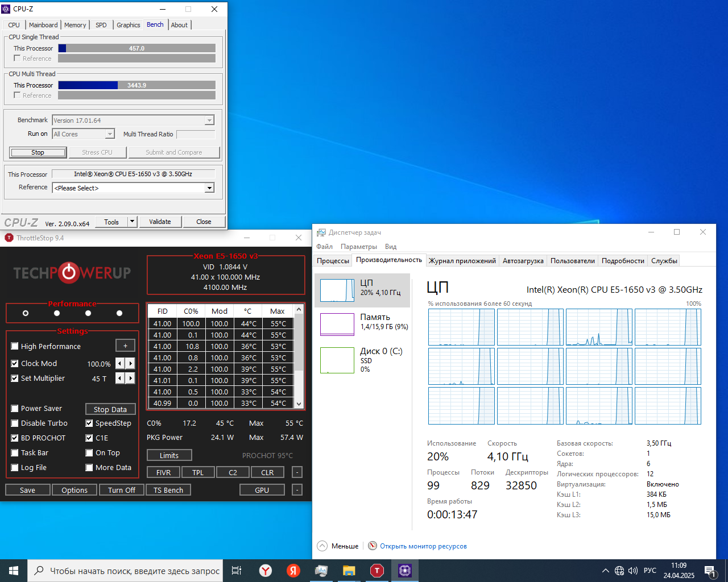This screenshot has height=582, width=728.
Task: Click Validate in CPU-Z
Action: point(160,222)
